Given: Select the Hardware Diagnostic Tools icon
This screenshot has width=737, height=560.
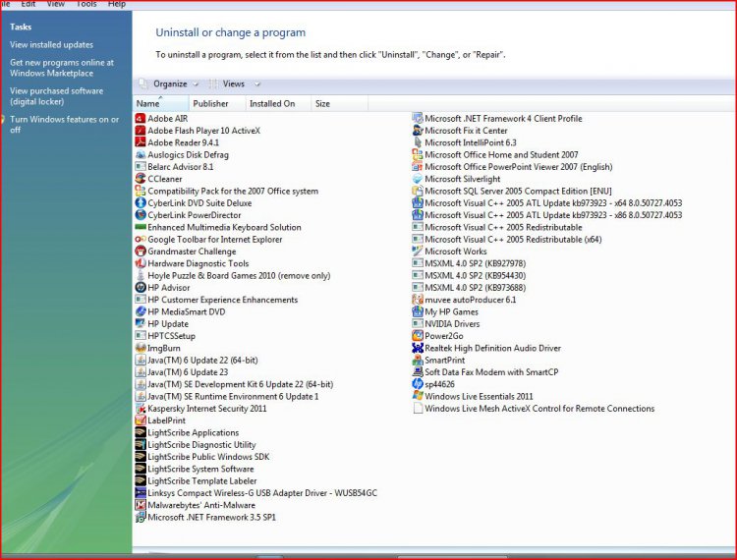Looking at the screenshot, I should click(141, 263).
